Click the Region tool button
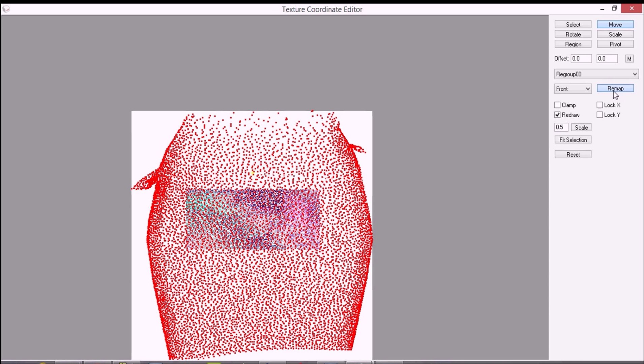The height and width of the screenshot is (364, 644). [x=573, y=44]
